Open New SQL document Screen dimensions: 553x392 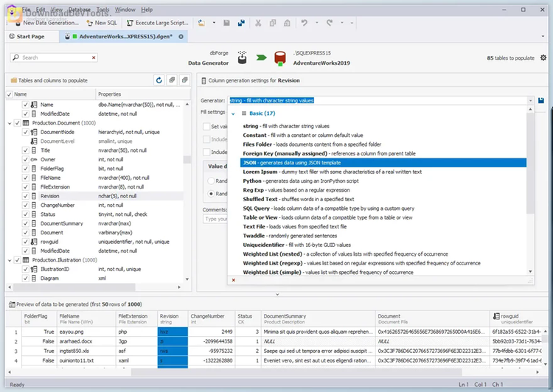[102, 23]
